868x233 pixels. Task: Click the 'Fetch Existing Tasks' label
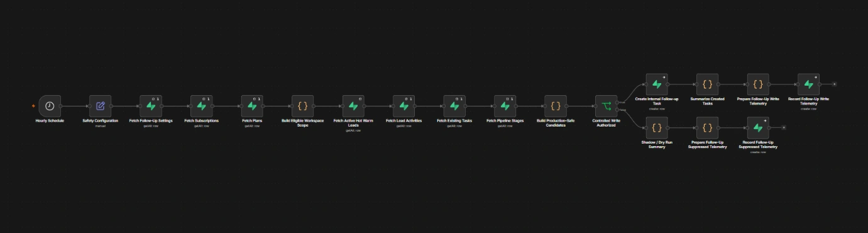(x=454, y=120)
